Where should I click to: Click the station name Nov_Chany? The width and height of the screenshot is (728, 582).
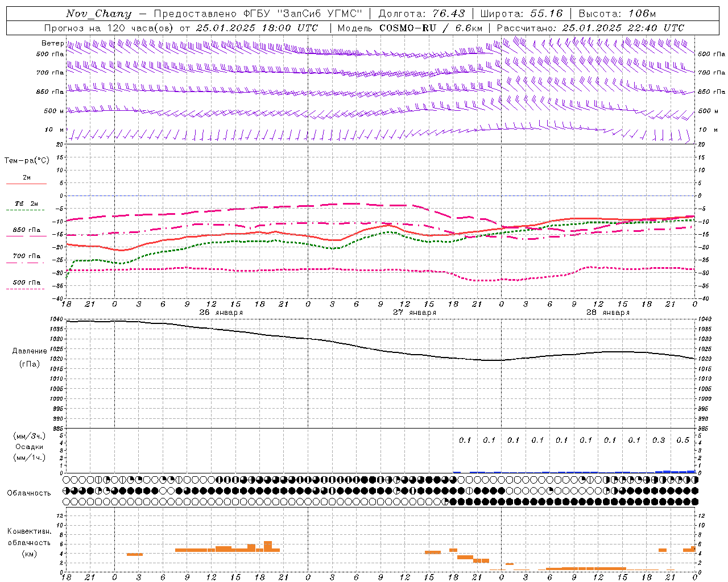98,14
